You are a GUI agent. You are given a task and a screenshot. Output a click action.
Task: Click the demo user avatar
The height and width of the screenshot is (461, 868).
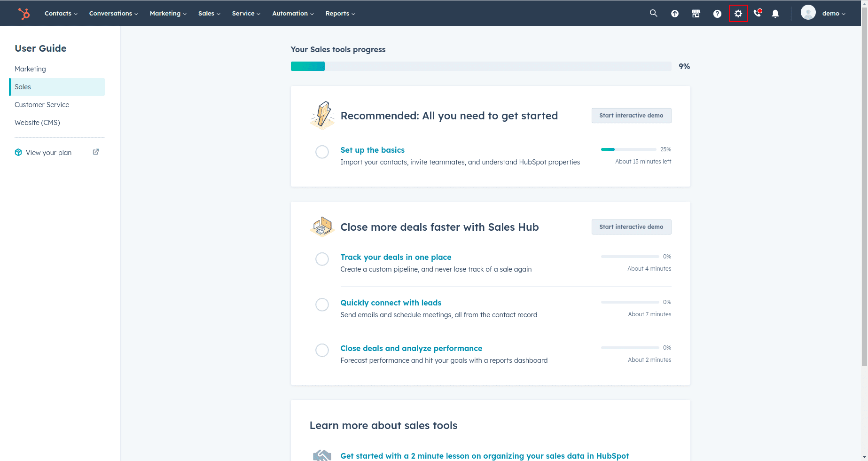pos(808,13)
